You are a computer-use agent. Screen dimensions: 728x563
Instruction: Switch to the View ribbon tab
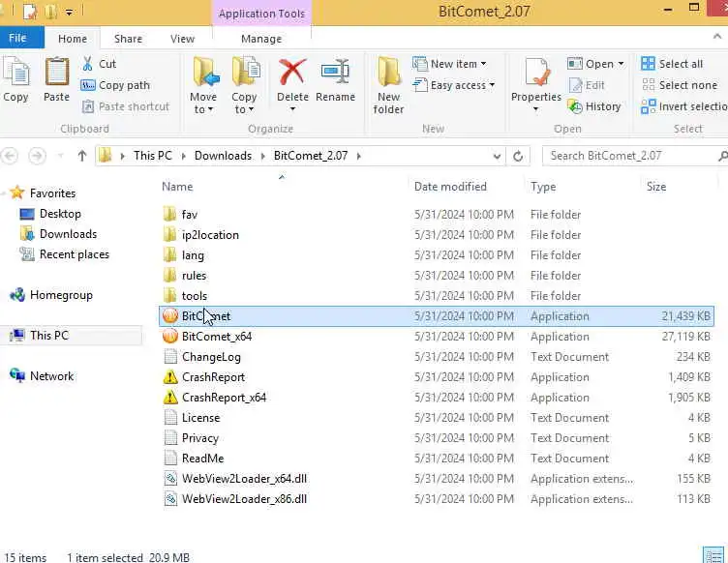182,39
